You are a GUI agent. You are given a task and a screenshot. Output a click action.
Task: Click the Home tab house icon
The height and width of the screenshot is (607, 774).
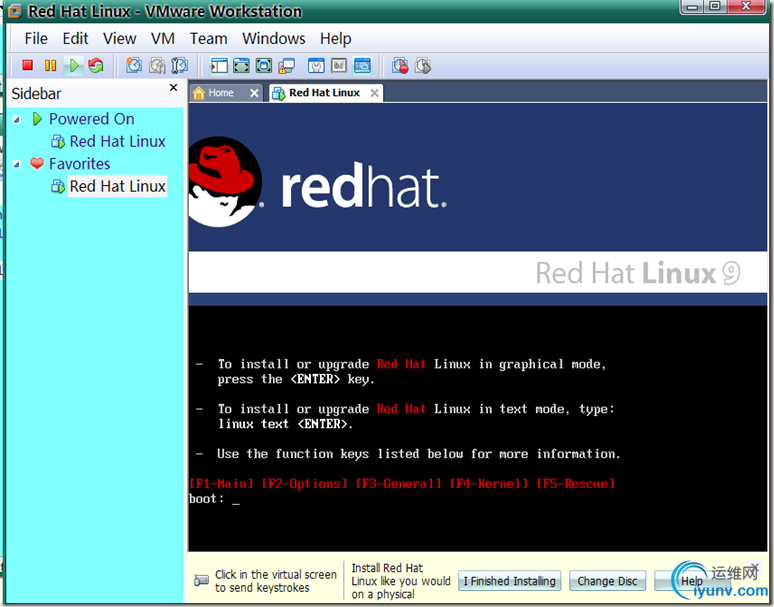pos(199,93)
